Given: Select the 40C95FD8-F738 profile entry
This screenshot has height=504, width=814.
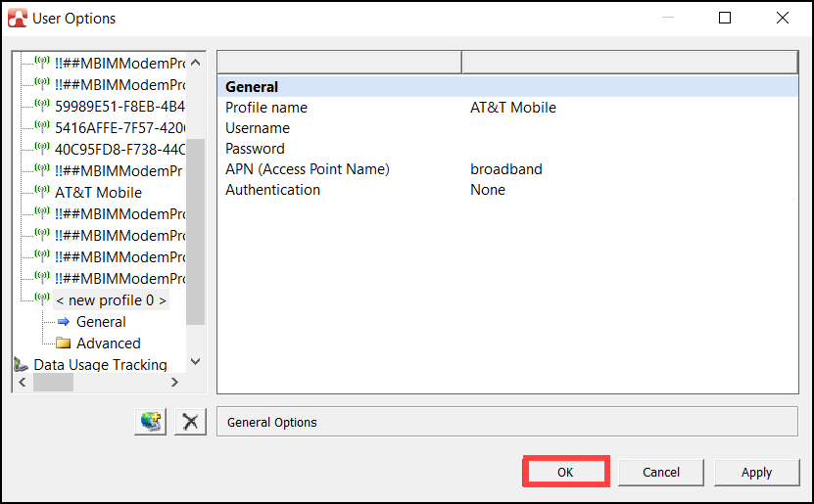Looking at the screenshot, I should (x=120, y=150).
